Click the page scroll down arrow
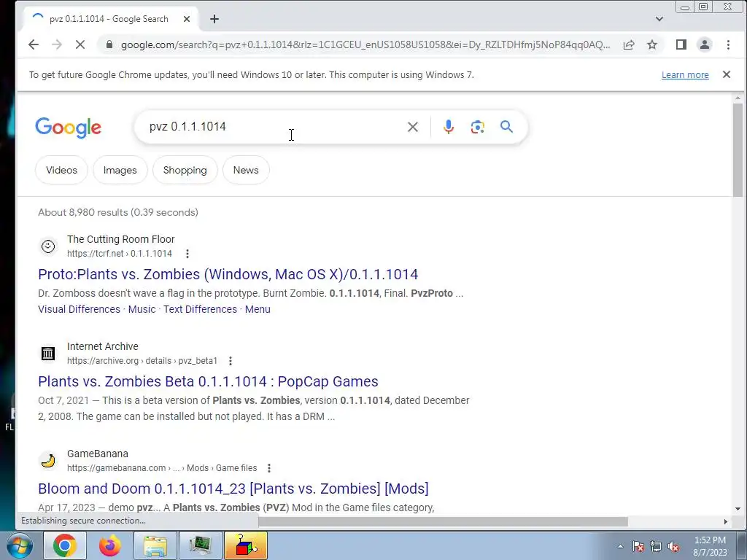Image resolution: width=747 pixels, height=560 pixels. tap(738, 508)
